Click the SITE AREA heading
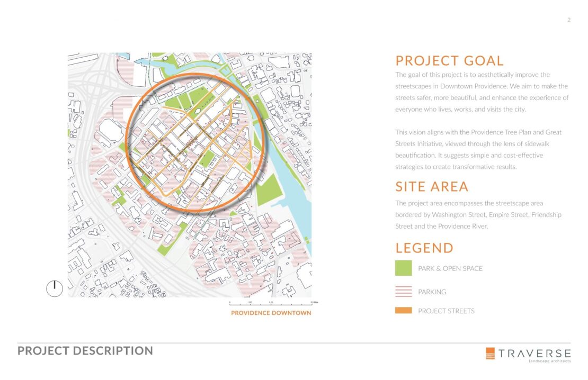This screenshot has width=588, height=380. coord(432,187)
